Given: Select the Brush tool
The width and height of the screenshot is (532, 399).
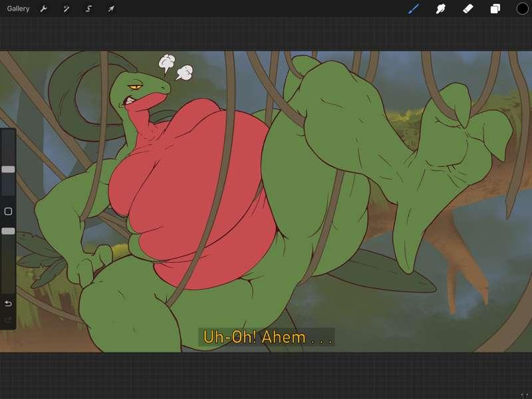Looking at the screenshot, I should click(414, 9).
